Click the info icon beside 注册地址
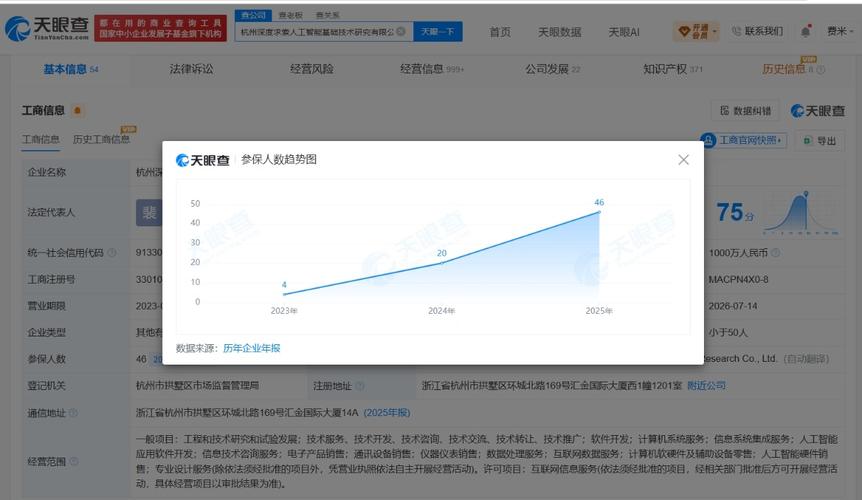 click(x=360, y=386)
